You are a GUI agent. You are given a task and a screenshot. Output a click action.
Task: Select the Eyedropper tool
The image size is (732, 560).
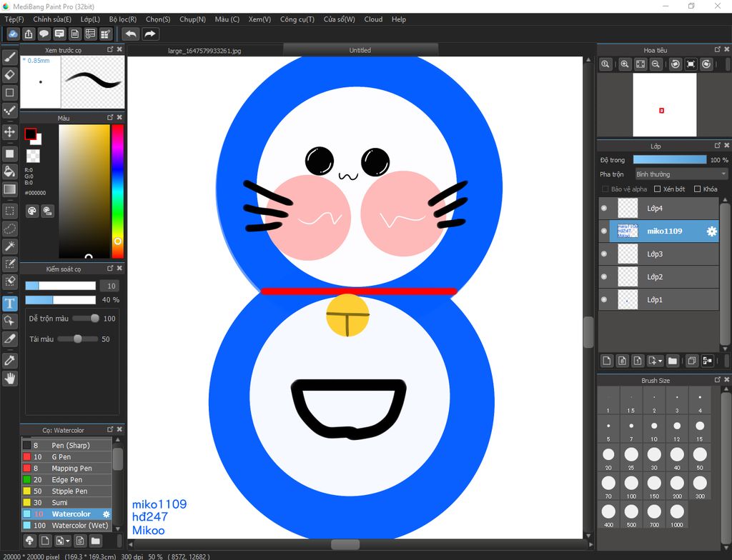9,360
